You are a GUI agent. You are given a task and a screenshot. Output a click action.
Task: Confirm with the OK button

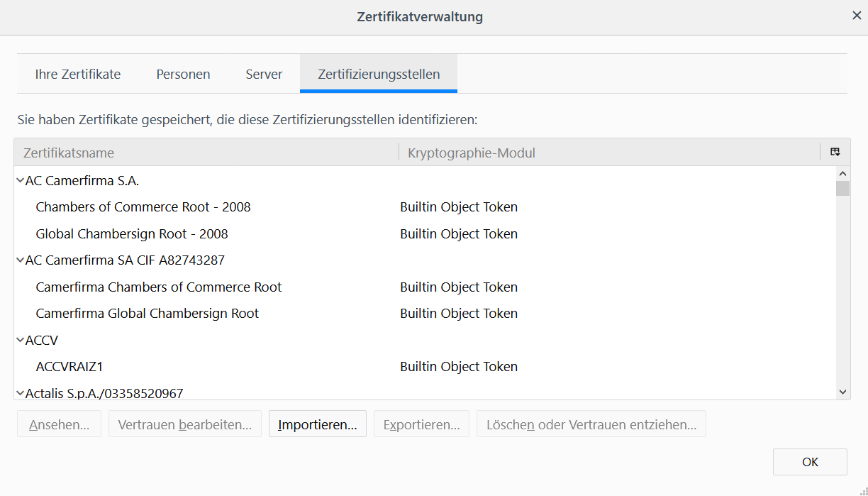810,462
